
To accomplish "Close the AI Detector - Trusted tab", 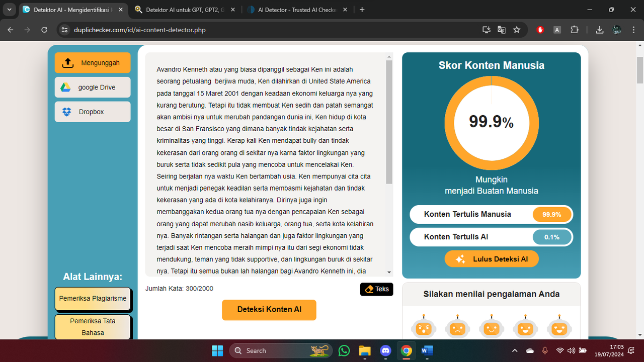I will click(345, 10).
